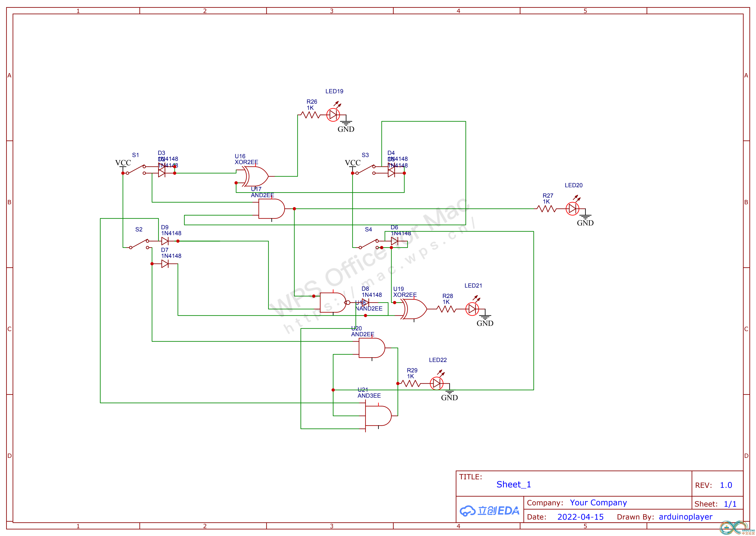The height and width of the screenshot is (536, 756).
Task: Click the sheet number 1/1
Action: point(730,504)
